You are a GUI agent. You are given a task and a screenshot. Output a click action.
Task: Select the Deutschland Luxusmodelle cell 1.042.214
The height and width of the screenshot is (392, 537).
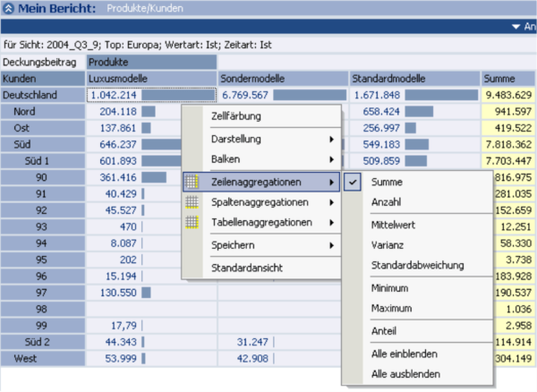tap(114, 95)
